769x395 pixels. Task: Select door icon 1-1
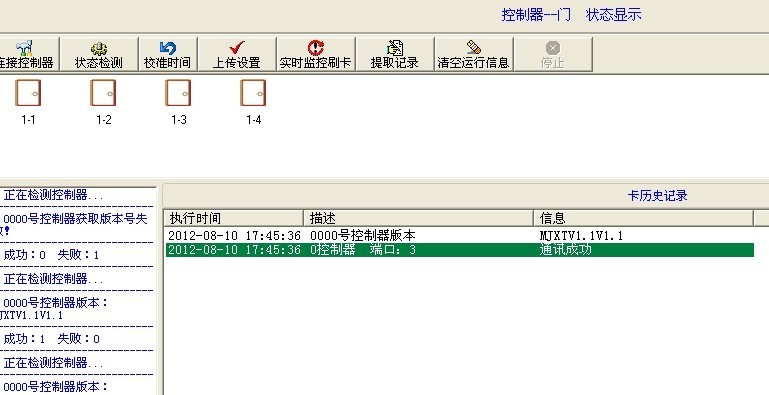tap(28, 102)
